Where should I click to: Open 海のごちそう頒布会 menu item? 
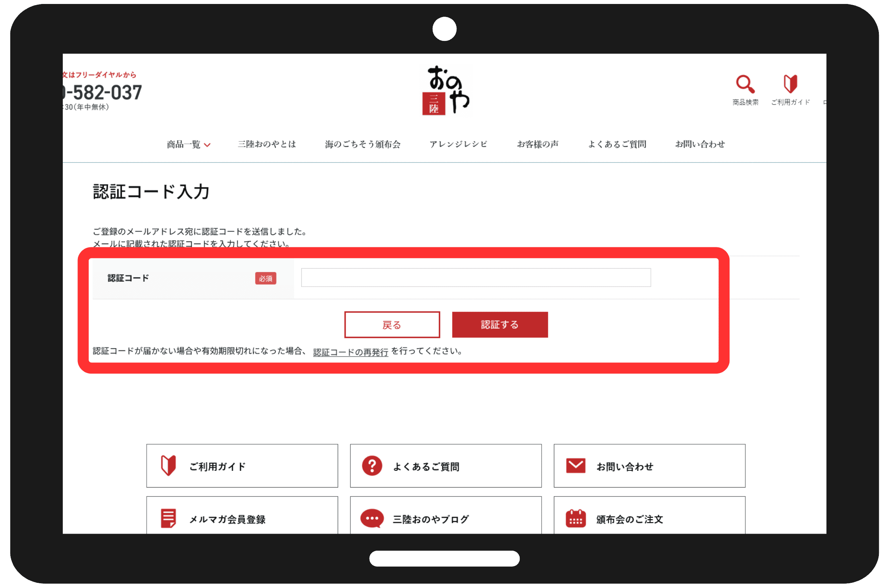[362, 144]
